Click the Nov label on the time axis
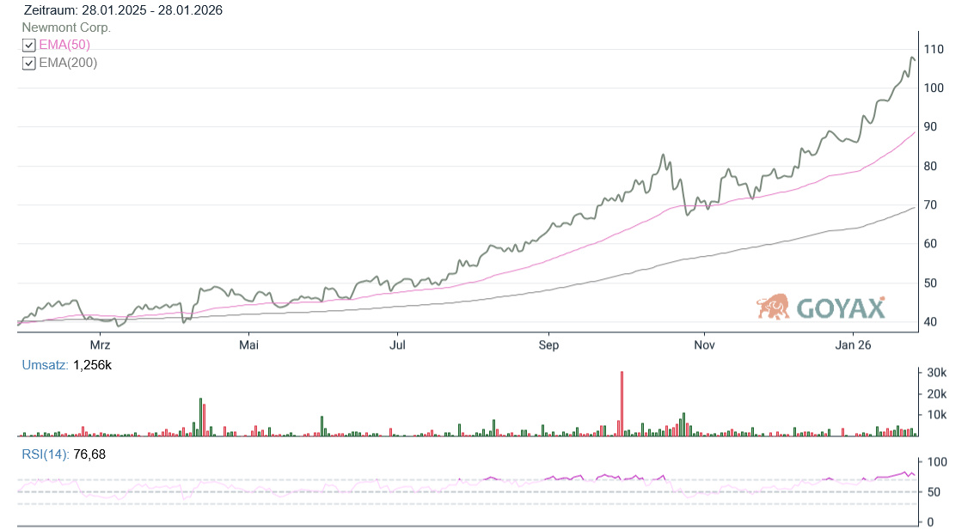 point(704,345)
